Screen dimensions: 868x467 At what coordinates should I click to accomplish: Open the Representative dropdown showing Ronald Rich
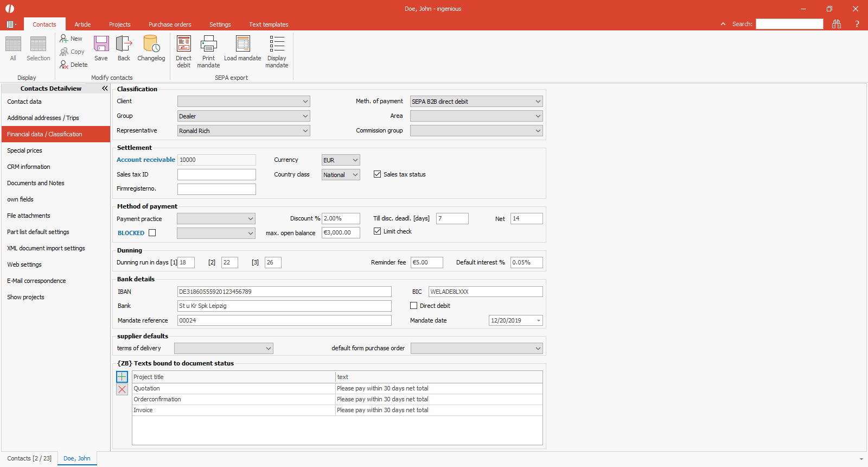point(243,131)
